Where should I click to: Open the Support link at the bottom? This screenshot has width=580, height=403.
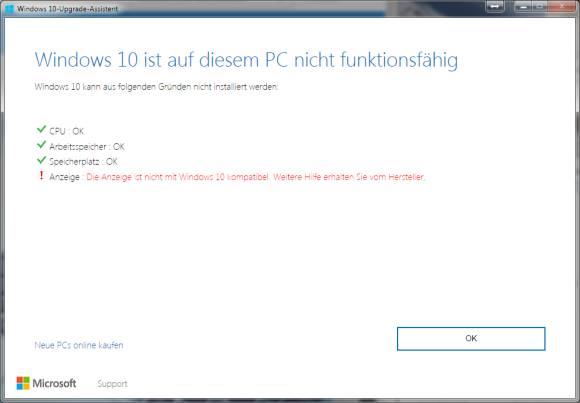112,384
